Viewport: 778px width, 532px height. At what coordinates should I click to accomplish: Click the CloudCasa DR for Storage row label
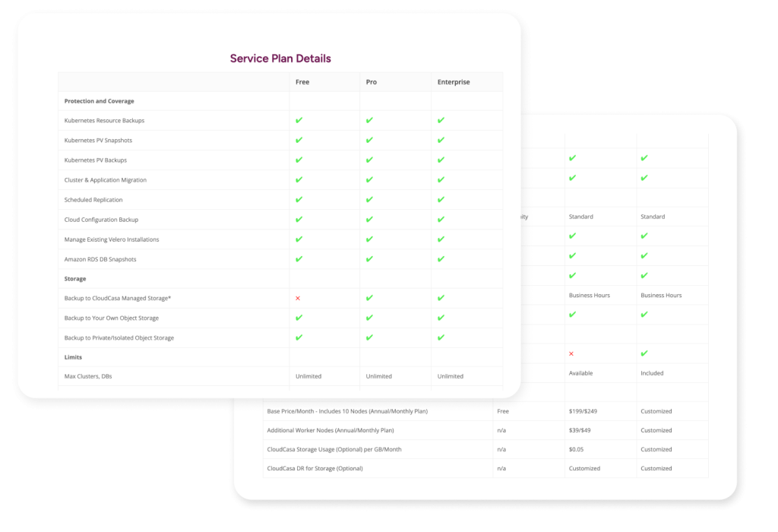pyautogui.click(x=315, y=468)
